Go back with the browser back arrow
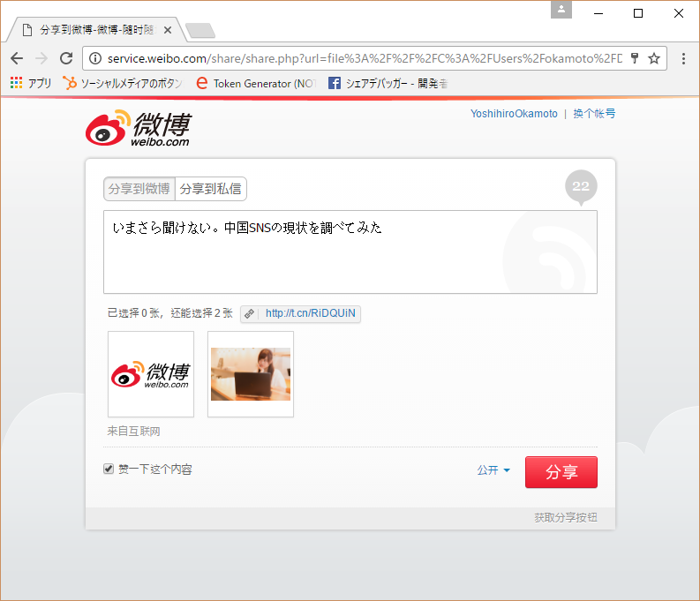 pos(17,58)
